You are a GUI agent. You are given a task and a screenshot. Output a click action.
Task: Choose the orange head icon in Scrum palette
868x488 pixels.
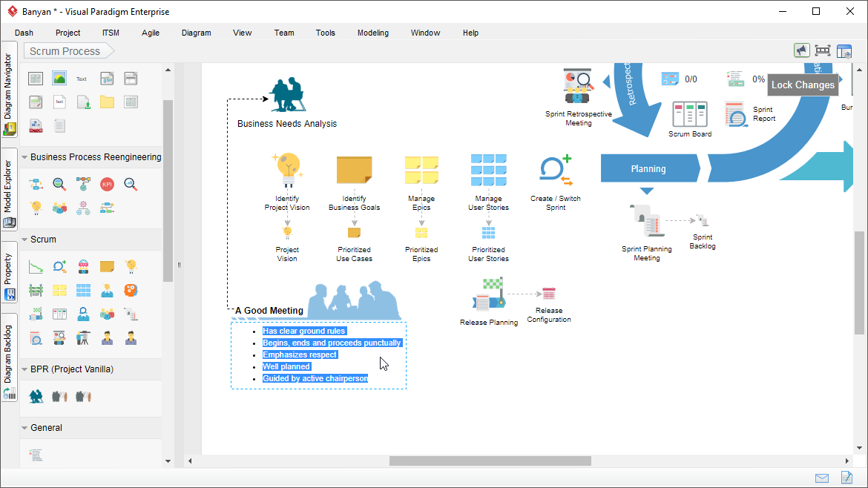tap(131, 291)
